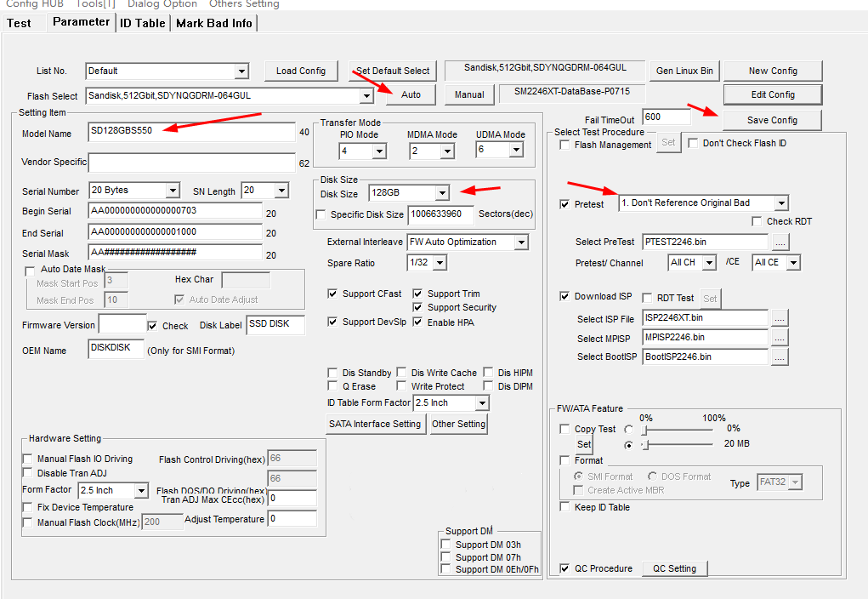
Task: Click the Manual flash select button
Action: click(469, 94)
